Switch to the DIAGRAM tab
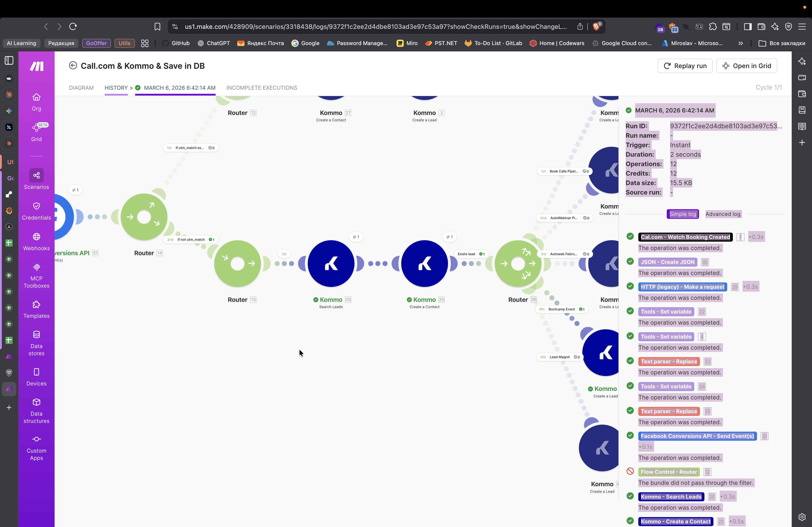This screenshot has width=812, height=527. point(81,88)
